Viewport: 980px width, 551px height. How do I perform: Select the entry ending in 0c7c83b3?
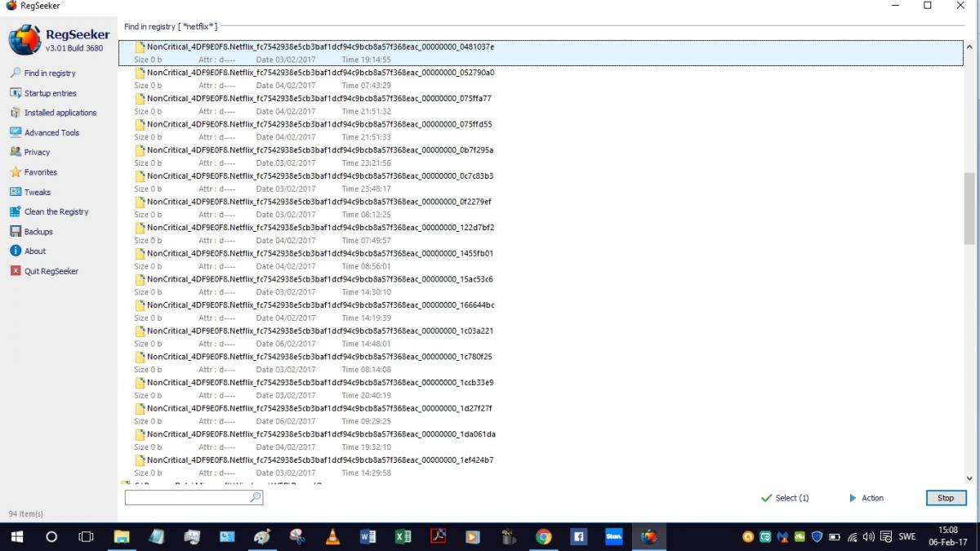tap(541, 182)
